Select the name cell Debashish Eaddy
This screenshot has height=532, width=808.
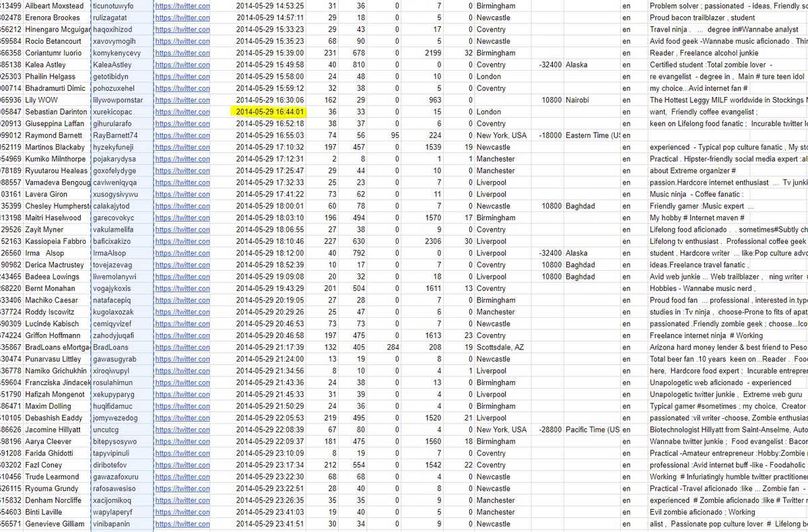pos(54,418)
